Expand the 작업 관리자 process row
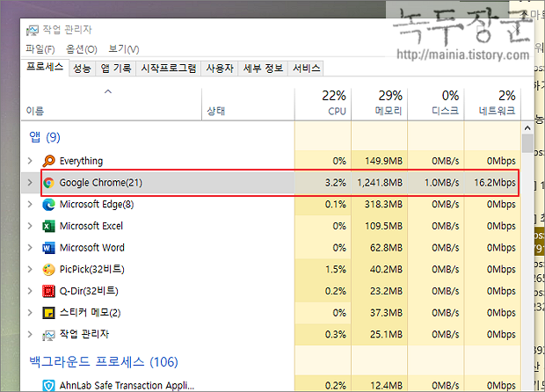Viewport: 545px width, 392px height. [30, 335]
